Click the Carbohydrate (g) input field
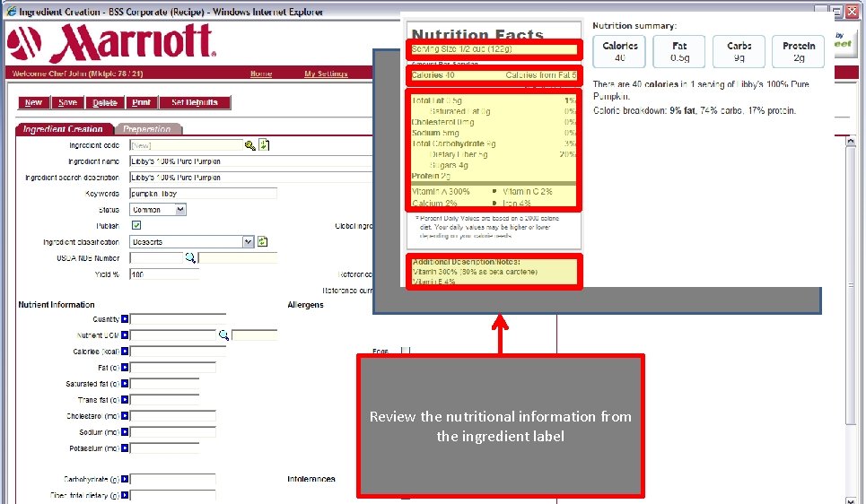Viewport: 866px width, 504px height. coord(173,479)
